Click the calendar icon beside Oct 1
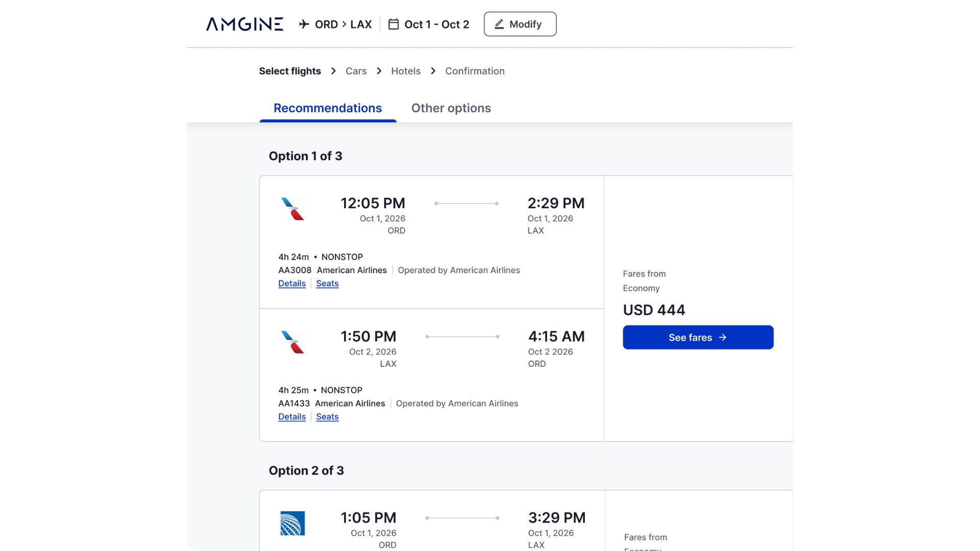 click(x=394, y=24)
